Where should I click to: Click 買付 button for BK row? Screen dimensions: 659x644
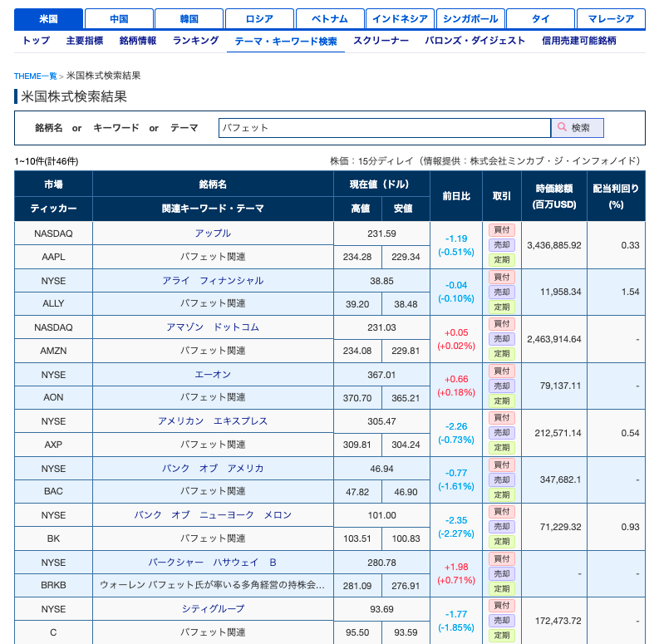[502, 511]
